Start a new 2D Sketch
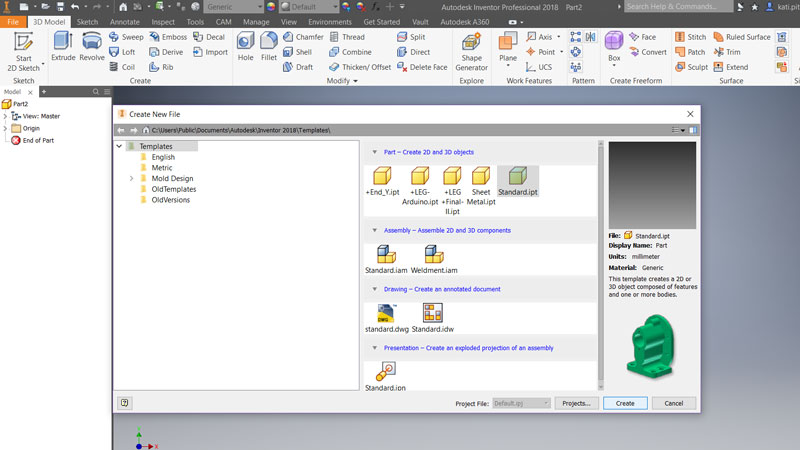800x450 pixels. click(x=23, y=52)
